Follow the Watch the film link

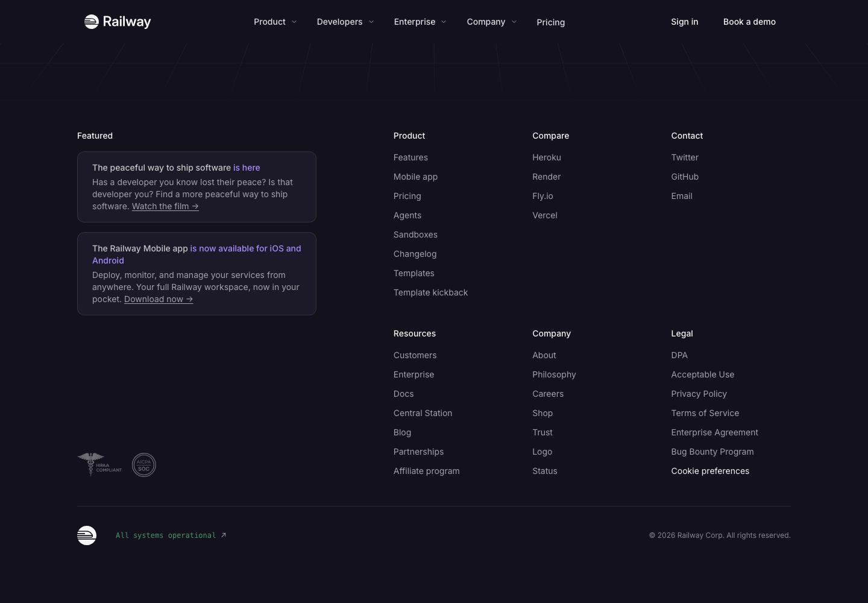pyautogui.click(x=165, y=206)
